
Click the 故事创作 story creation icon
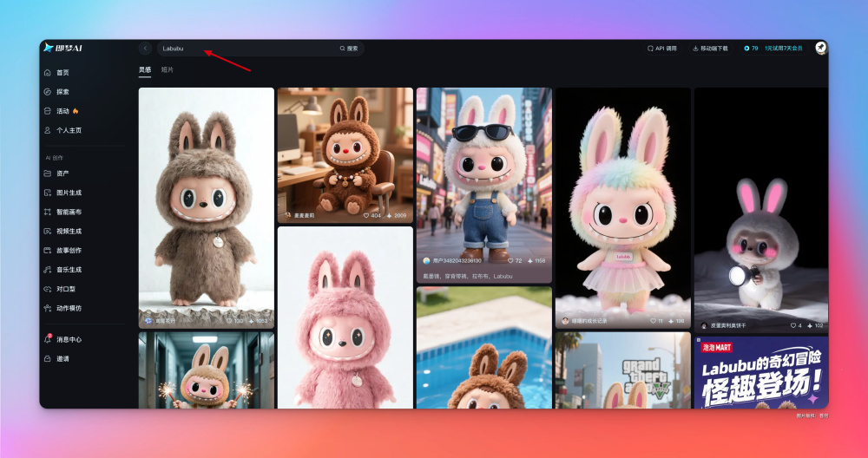[48, 251]
